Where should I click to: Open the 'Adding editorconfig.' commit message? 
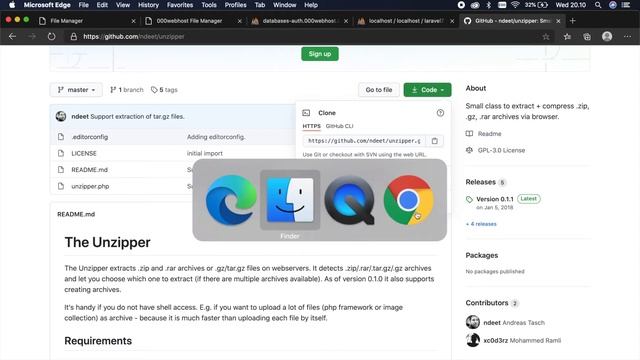[216, 137]
